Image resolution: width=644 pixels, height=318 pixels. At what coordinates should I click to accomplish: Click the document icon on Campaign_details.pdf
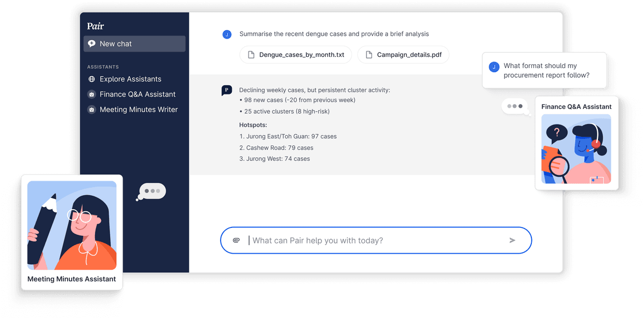tap(369, 55)
